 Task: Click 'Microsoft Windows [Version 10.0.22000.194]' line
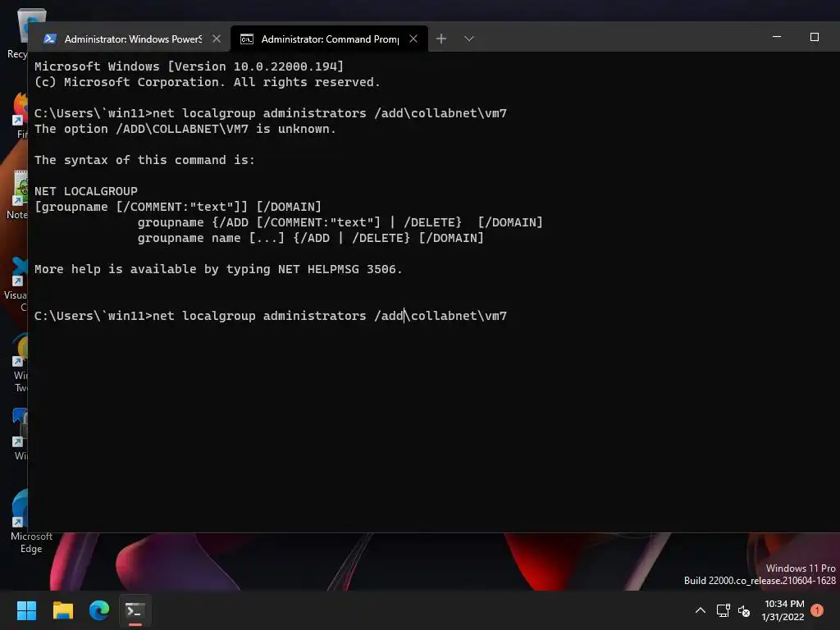189,66
